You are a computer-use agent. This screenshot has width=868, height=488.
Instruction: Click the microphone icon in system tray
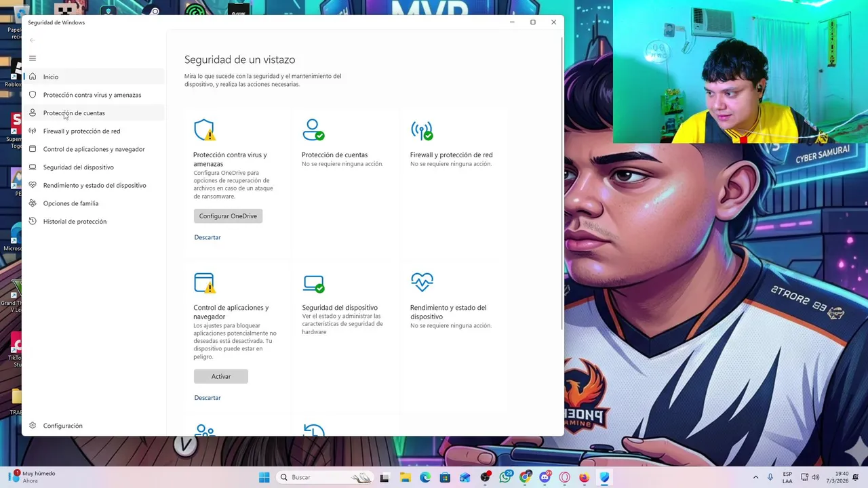[x=770, y=477]
